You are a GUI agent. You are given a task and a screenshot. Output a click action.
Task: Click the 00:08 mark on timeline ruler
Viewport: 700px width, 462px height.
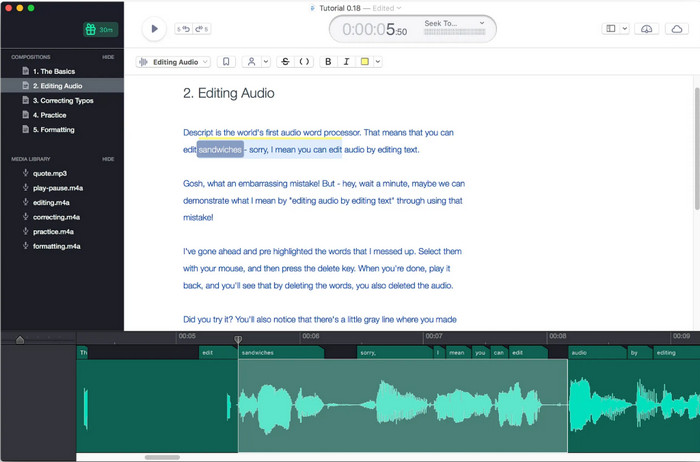pyautogui.click(x=557, y=336)
